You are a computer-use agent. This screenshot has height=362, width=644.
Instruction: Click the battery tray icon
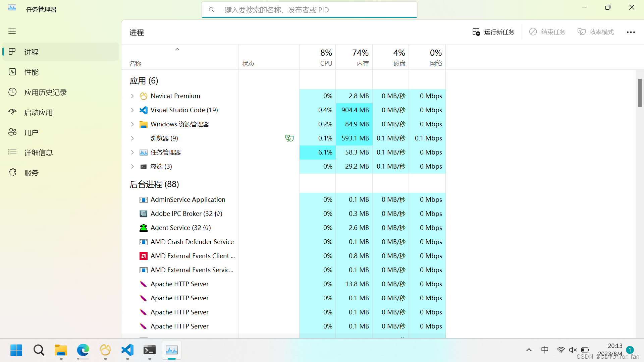coord(585,350)
